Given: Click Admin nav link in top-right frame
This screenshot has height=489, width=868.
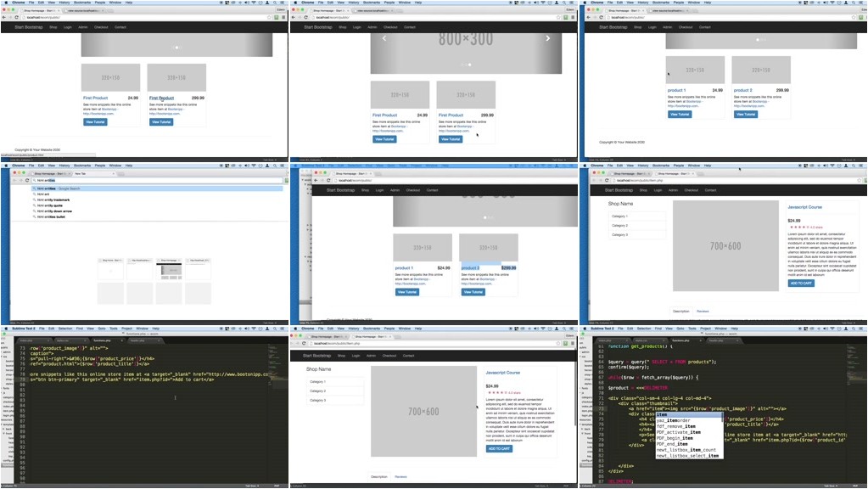Looking at the screenshot, I should [668, 27].
